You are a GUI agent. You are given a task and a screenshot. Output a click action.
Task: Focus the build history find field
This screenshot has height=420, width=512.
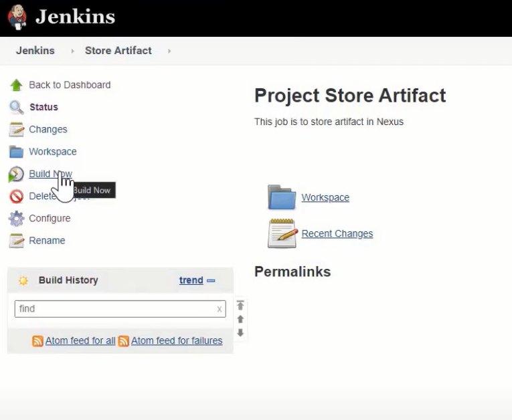tap(120, 309)
